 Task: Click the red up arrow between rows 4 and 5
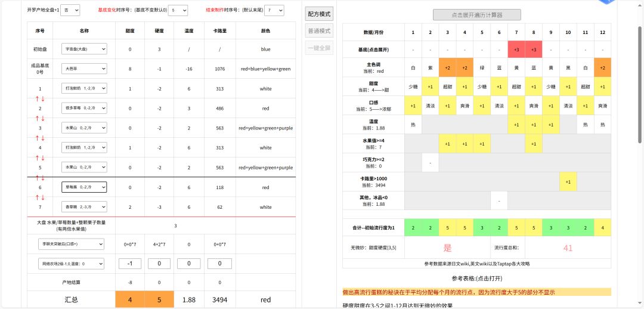click(x=36, y=157)
